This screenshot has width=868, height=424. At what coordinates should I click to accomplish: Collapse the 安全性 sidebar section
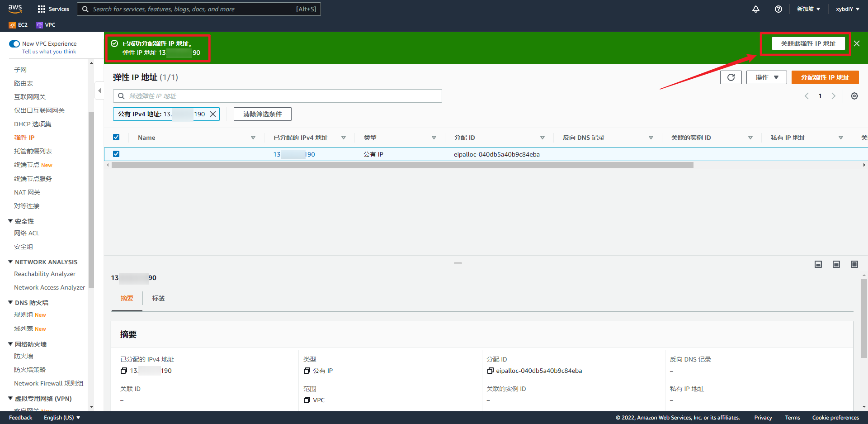10,221
